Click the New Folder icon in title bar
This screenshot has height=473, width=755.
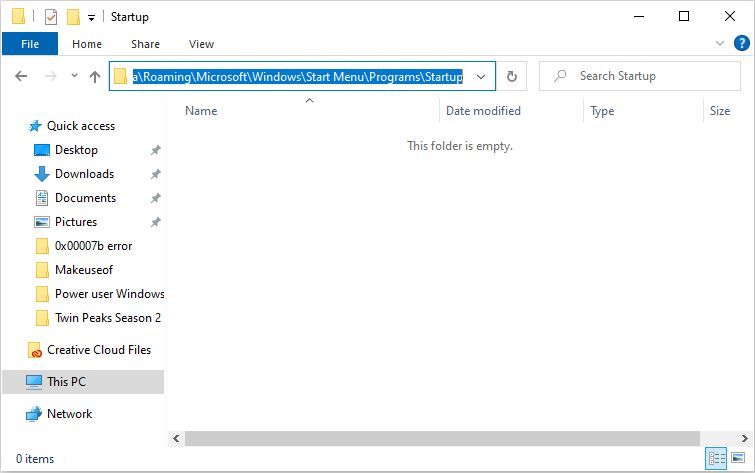[73, 17]
